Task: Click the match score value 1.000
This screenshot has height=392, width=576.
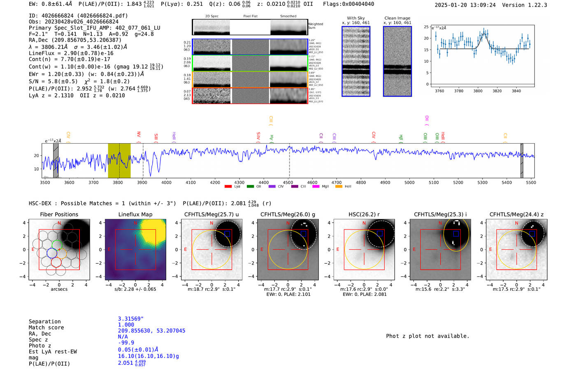Action: 126,325
